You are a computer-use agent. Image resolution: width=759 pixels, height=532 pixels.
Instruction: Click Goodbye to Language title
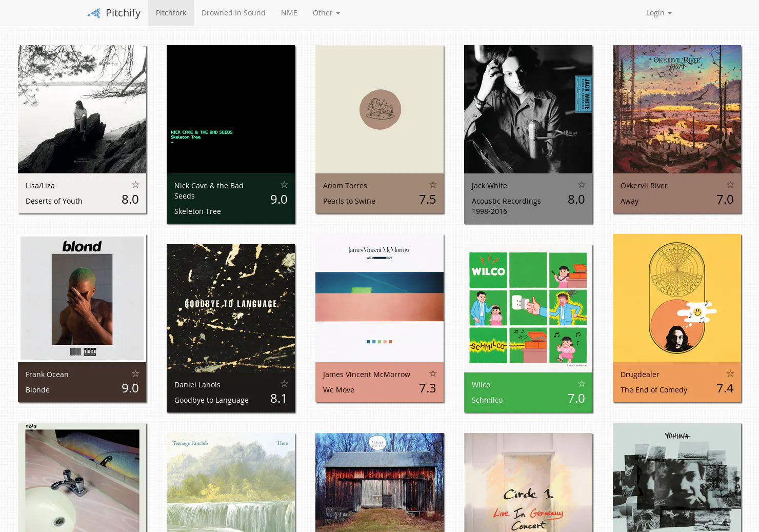(211, 400)
